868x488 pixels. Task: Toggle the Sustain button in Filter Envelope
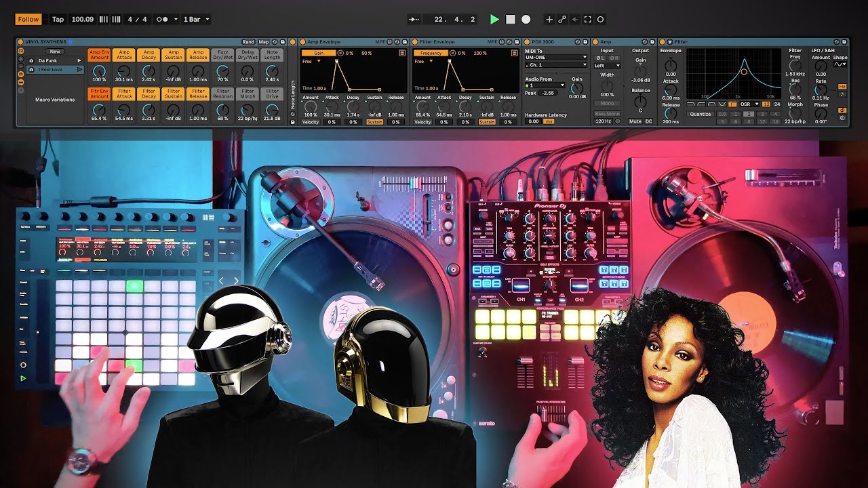click(486, 122)
